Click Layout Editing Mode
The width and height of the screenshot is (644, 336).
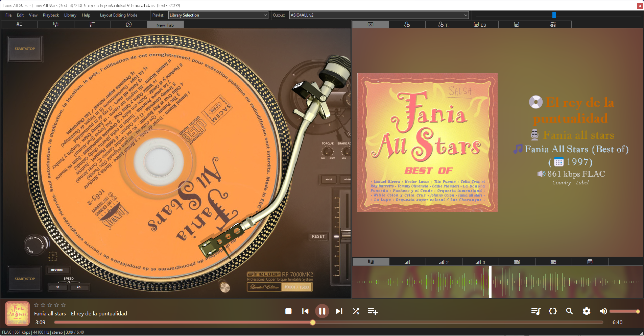coord(119,15)
